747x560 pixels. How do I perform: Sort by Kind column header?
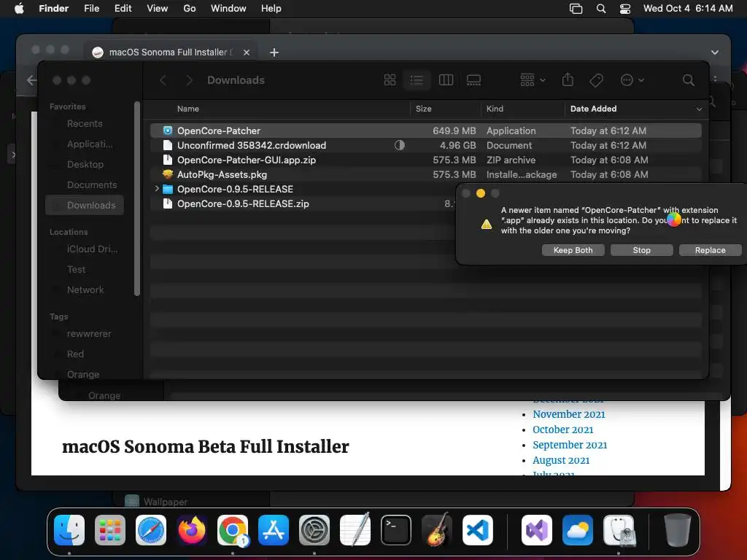coord(495,109)
